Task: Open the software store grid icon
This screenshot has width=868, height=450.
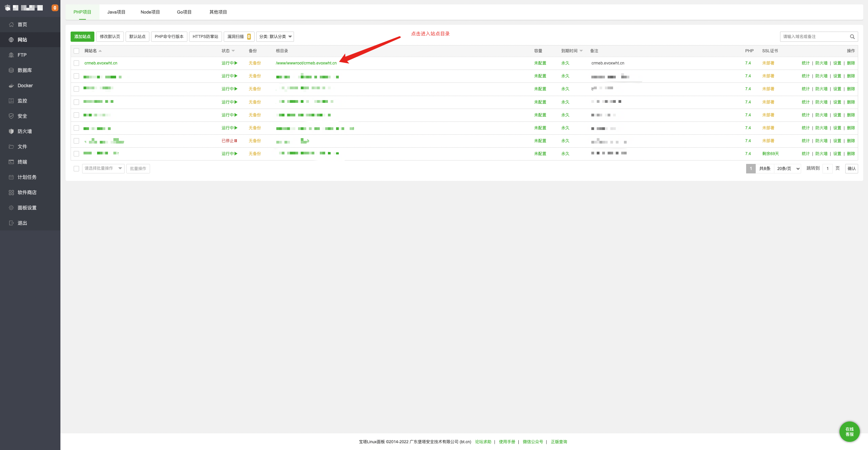Action: coord(11,192)
